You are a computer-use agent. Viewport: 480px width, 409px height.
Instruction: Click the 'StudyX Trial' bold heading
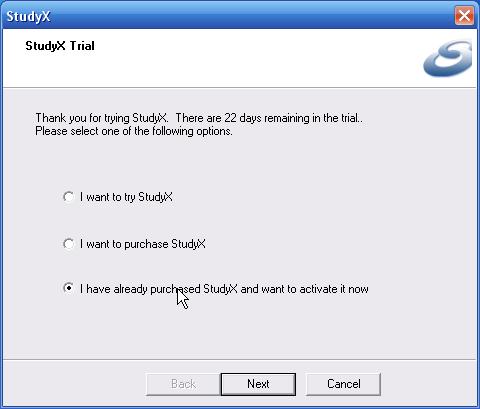pyautogui.click(x=60, y=46)
